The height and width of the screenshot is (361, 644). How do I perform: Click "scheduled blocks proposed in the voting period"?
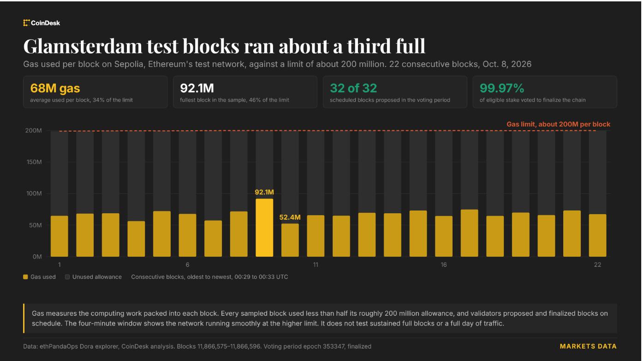coord(390,100)
